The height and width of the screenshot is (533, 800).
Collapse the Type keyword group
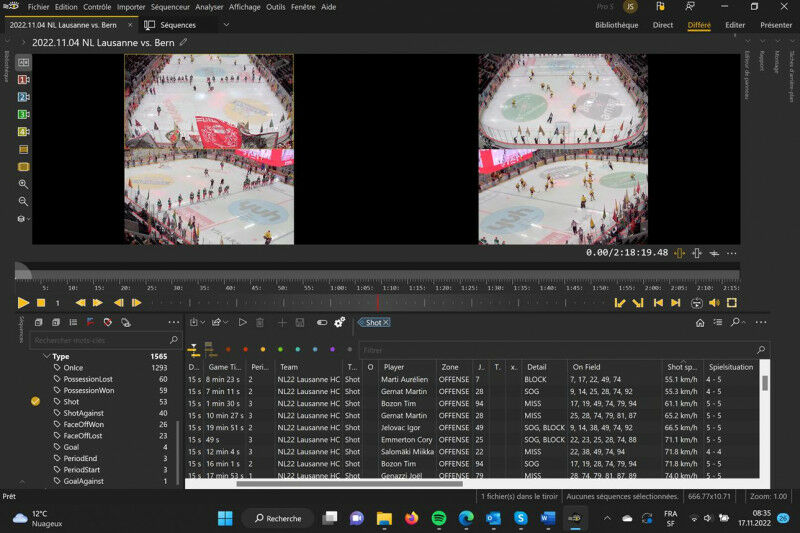(46, 356)
